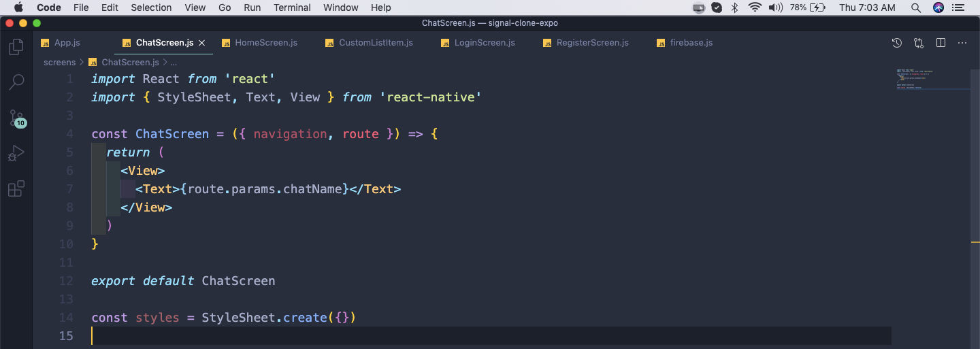Open the Code application menu

click(x=49, y=7)
